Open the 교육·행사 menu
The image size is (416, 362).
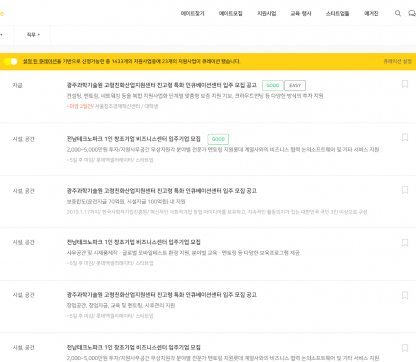tap(301, 13)
